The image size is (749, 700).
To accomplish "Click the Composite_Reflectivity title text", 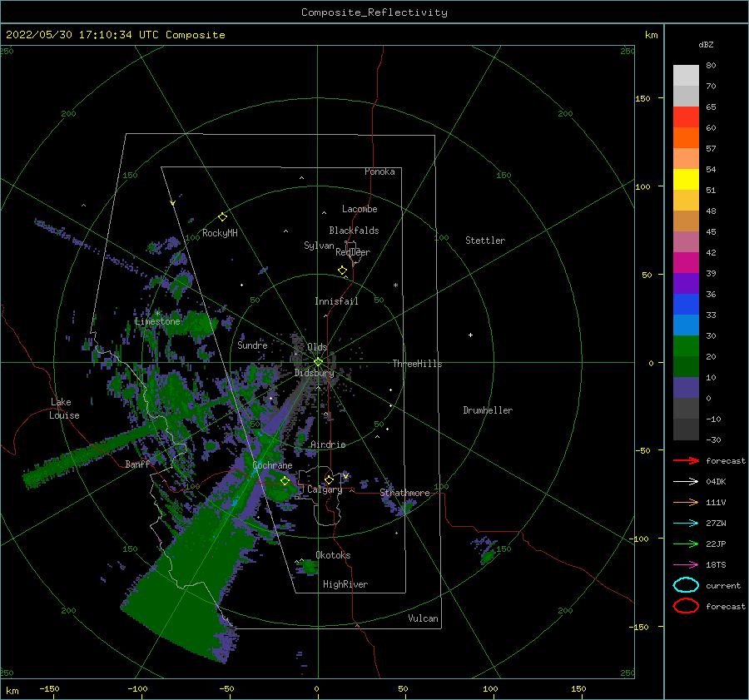I will (374, 12).
